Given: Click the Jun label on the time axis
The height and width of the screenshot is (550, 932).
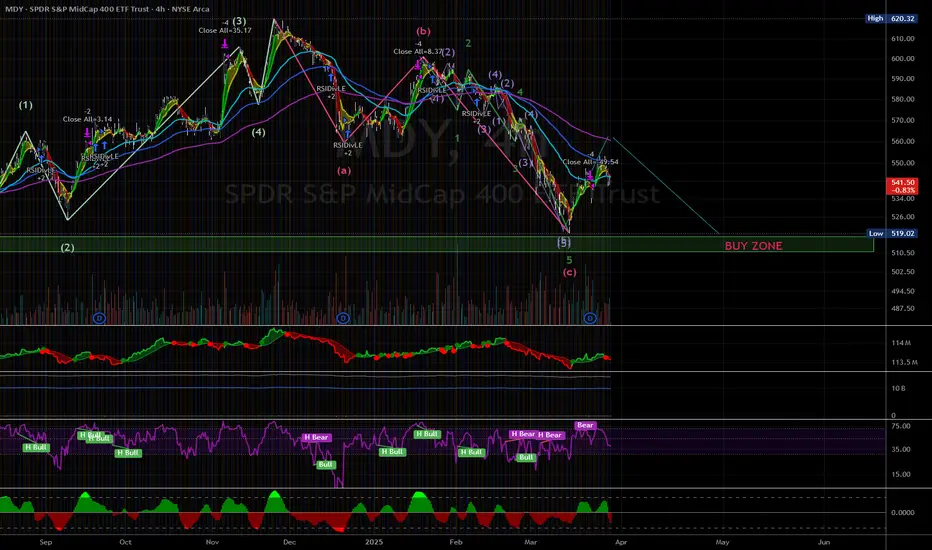Looking at the screenshot, I should coord(824,542).
